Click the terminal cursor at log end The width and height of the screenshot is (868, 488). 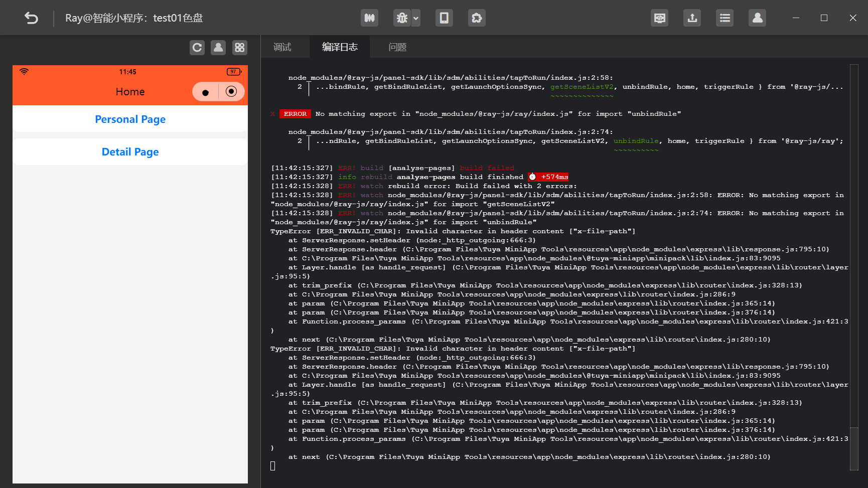pos(273,466)
